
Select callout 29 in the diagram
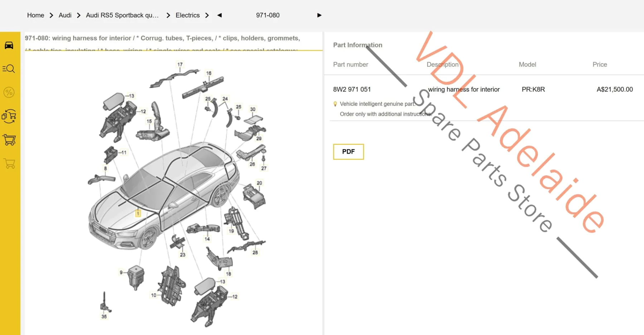pos(259,138)
